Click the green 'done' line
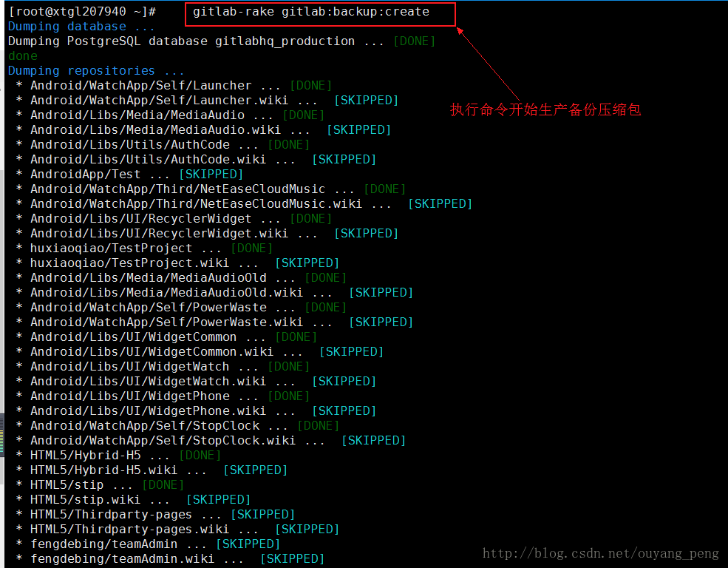Viewport: 728px width, 568px height. [23, 56]
